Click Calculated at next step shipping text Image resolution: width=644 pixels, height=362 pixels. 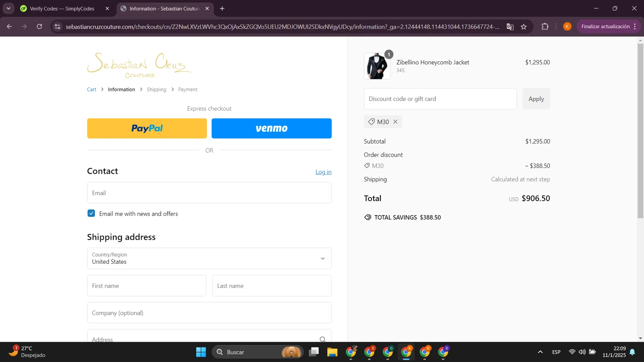[520, 179]
